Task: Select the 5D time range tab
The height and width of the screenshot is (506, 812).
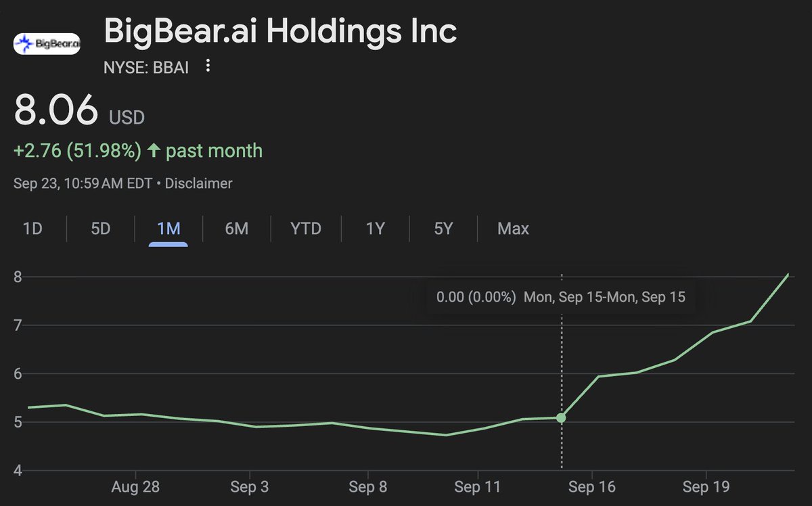Action: 100,229
